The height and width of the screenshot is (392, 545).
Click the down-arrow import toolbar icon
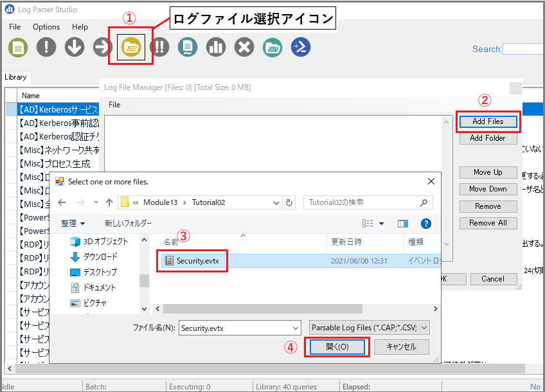pos(75,48)
